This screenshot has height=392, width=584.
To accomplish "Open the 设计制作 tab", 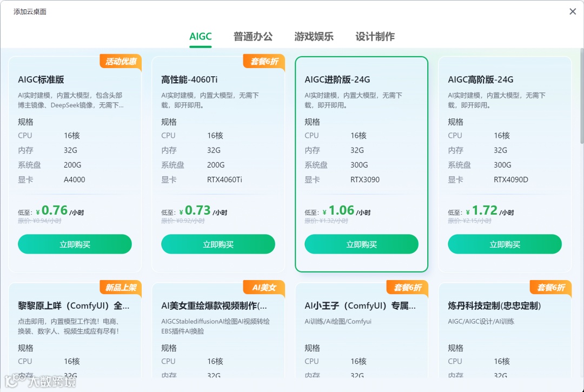I will click(375, 36).
